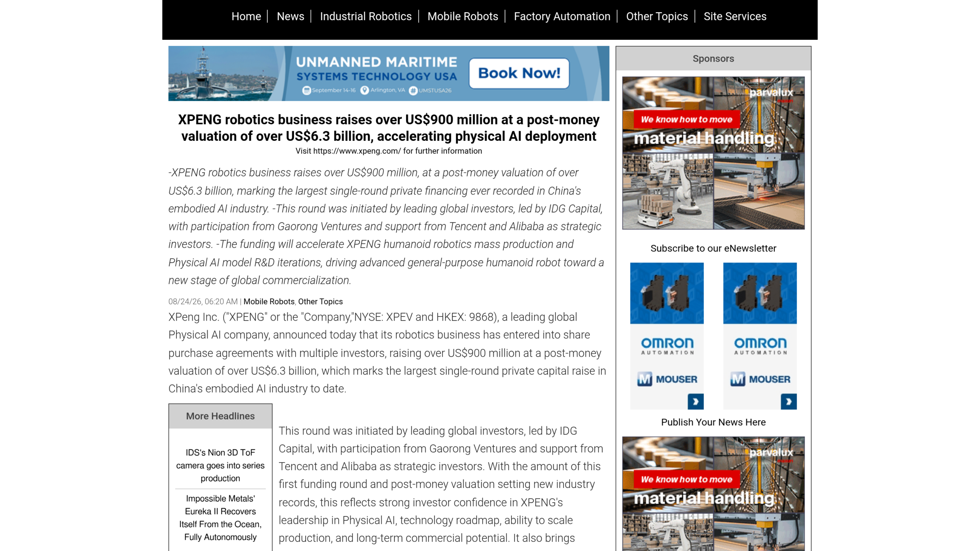
Task: Open the XPENG article headline
Action: (x=389, y=128)
